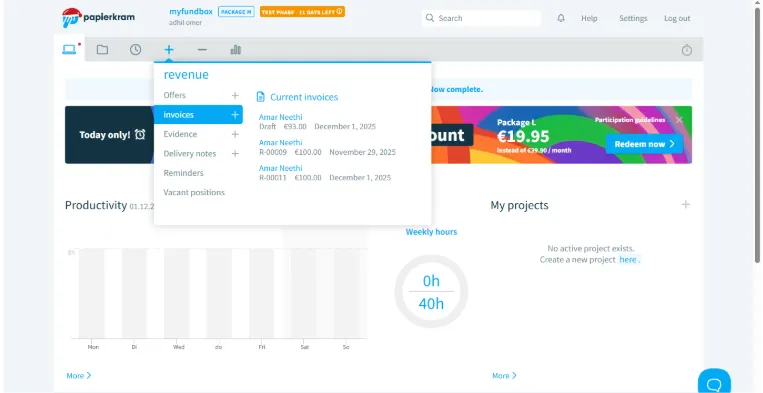
Task: Open the clock time tracking icon
Action: pos(135,50)
